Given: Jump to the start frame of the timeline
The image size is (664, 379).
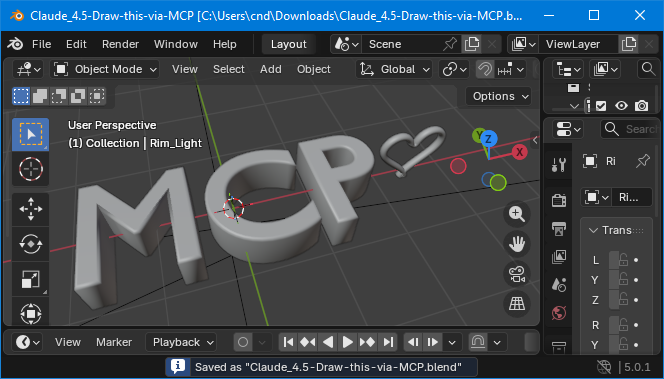Looking at the screenshot, I should (288, 342).
